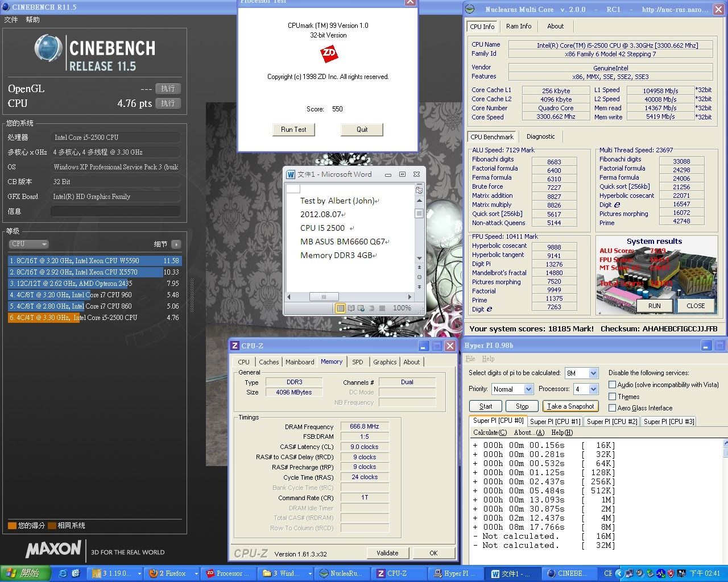Open the File menu in Hyper PI
The image size is (728, 582).
click(x=470, y=359)
